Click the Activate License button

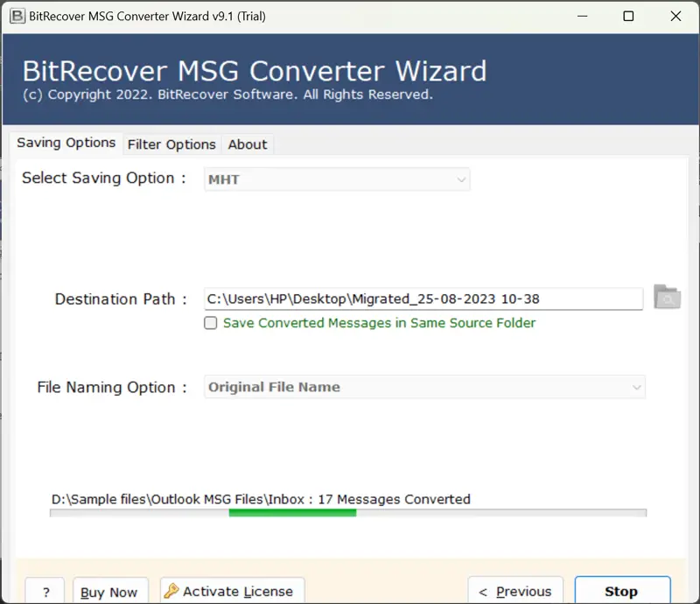point(231,591)
